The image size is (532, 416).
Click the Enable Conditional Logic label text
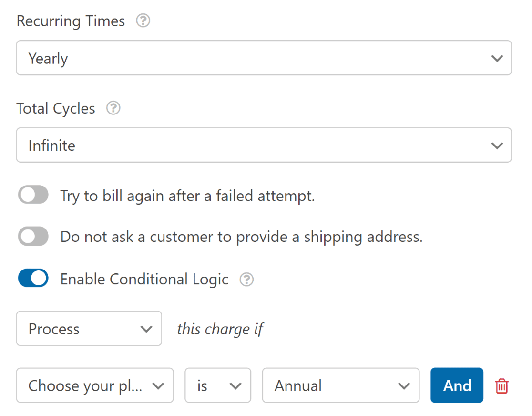[x=144, y=279]
